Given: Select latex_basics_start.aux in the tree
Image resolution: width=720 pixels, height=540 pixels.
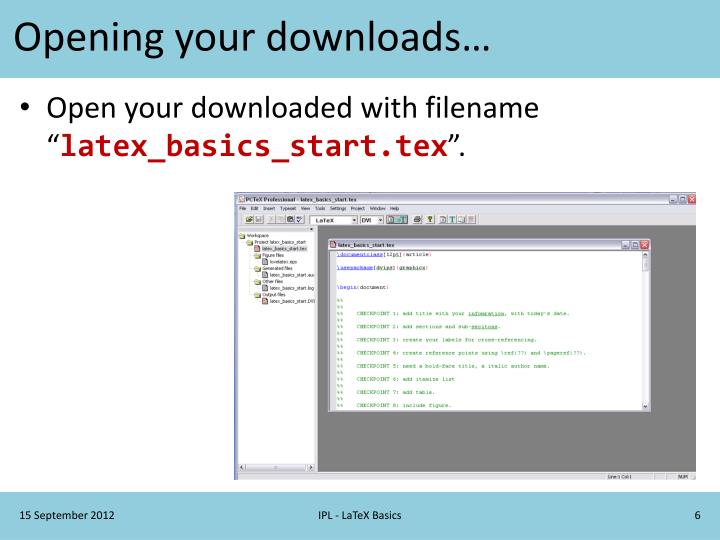Looking at the screenshot, I should click(x=292, y=275).
